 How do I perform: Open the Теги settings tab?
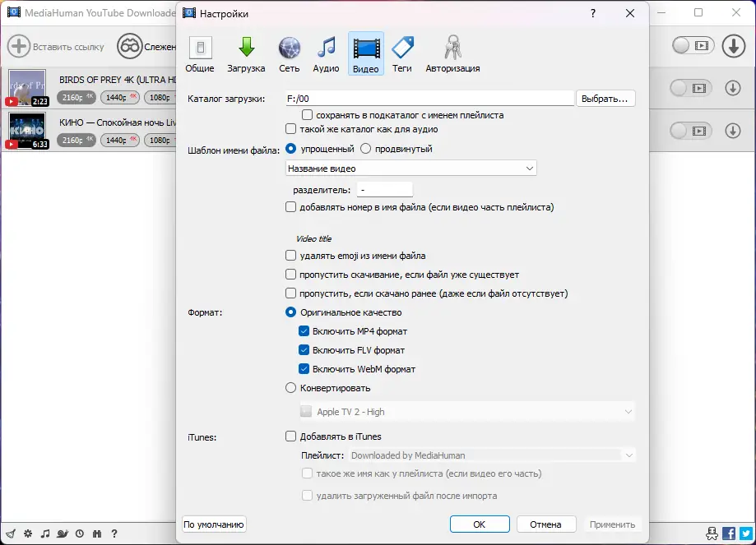pyautogui.click(x=402, y=54)
